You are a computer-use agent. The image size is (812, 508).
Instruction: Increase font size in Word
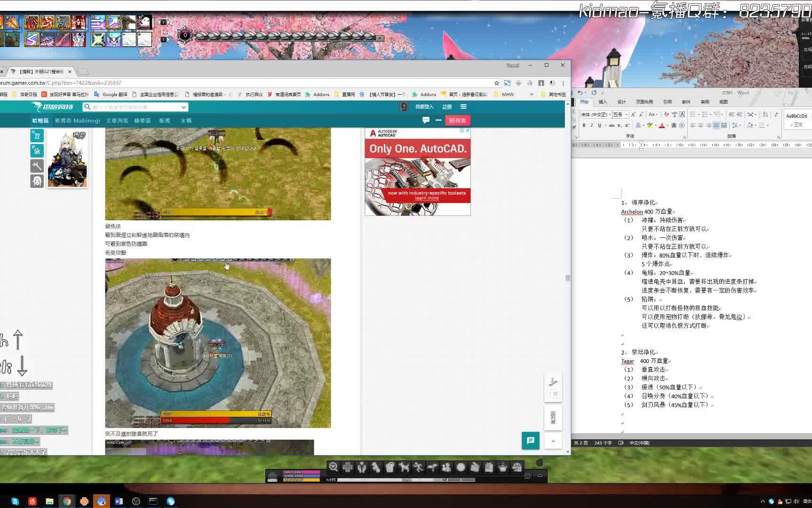(x=633, y=114)
